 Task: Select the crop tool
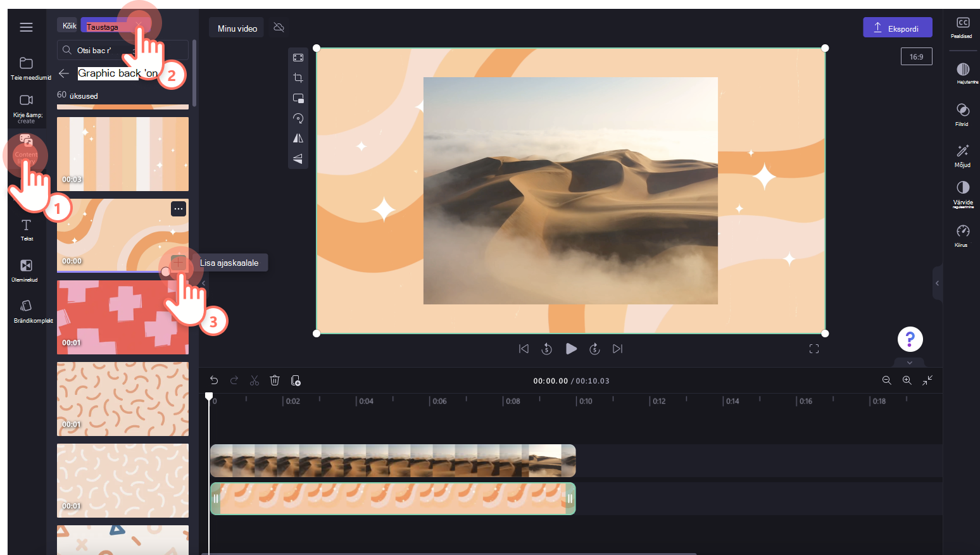pos(298,78)
